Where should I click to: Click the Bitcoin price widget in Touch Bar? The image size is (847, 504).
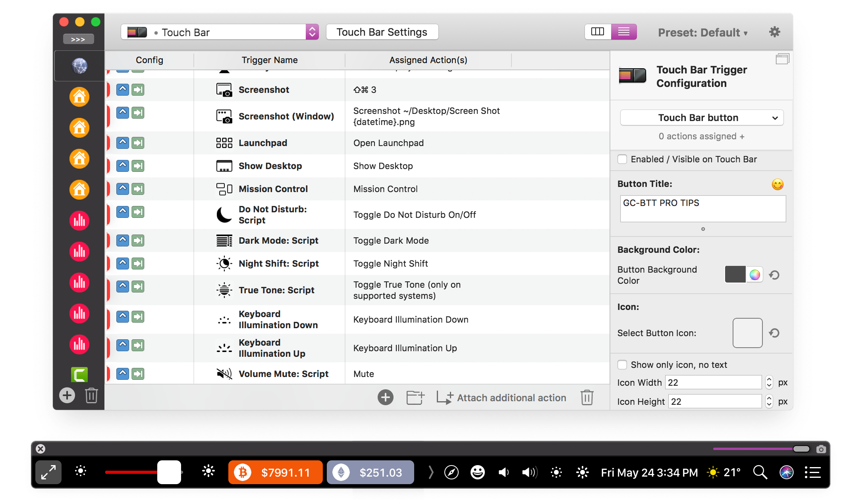pos(275,472)
